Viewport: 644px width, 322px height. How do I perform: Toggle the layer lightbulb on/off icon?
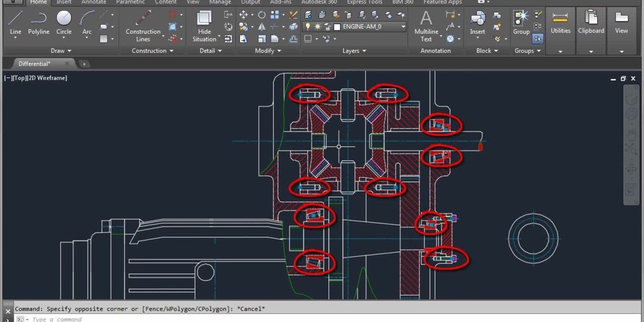pos(308,26)
